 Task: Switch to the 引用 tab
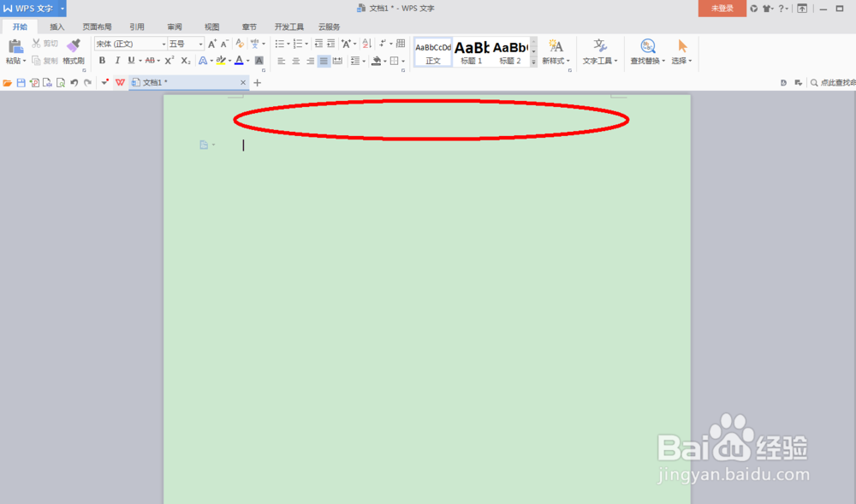[x=136, y=27]
